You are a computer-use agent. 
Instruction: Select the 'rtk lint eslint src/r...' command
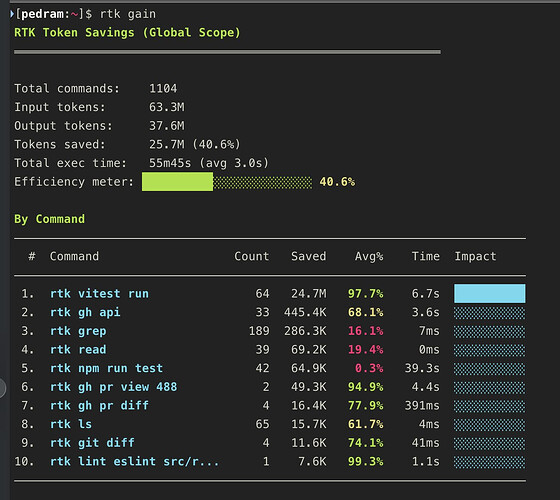pyautogui.click(x=134, y=461)
